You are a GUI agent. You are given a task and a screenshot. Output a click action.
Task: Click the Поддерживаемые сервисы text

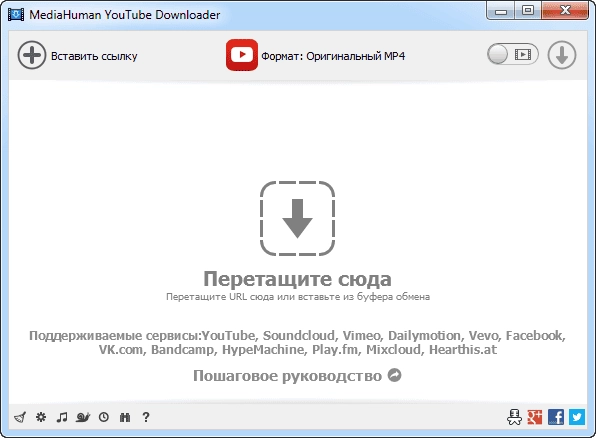coord(298,342)
